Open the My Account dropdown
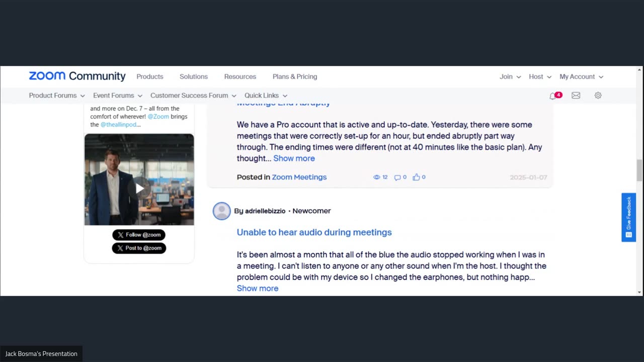This screenshot has width=644, height=362. pyautogui.click(x=582, y=76)
